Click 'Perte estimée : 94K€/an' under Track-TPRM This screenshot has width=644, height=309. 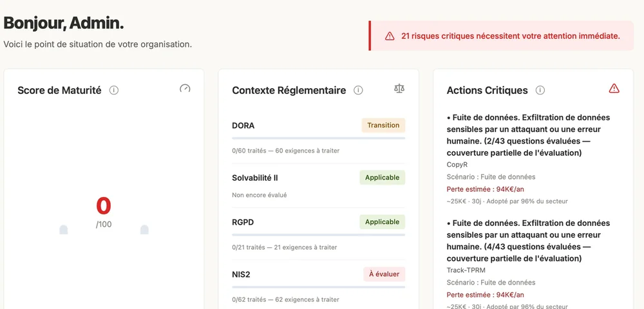(x=485, y=295)
